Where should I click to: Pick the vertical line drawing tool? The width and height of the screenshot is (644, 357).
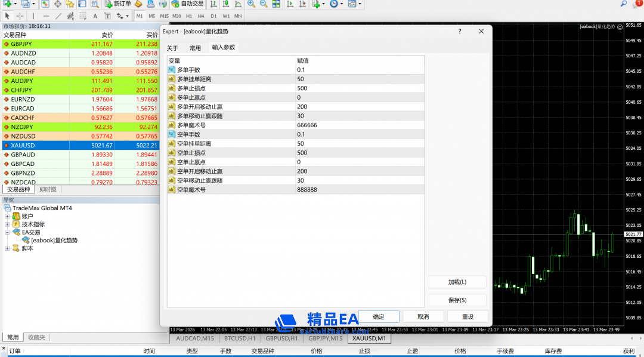33,16
